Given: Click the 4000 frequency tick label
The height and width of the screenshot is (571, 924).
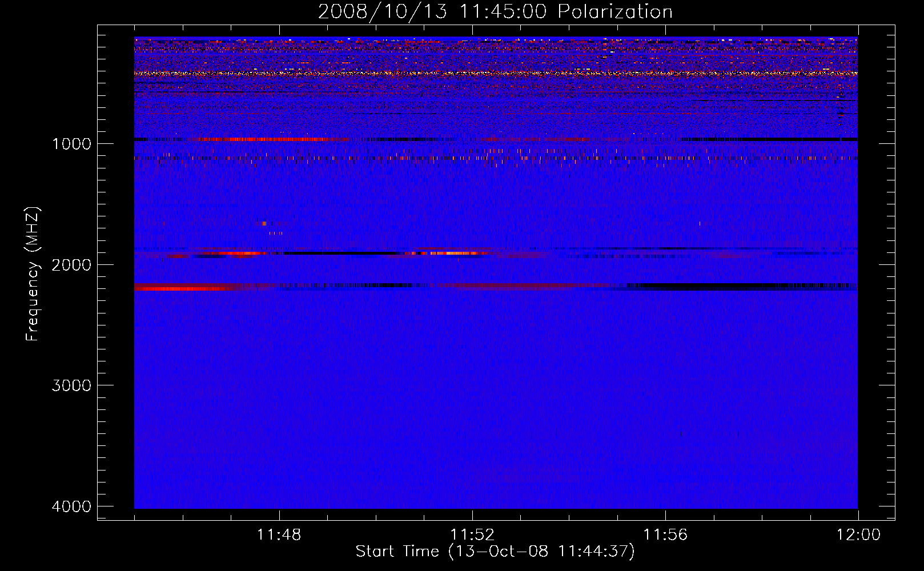Looking at the screenshot, I should pyautogui.click(x=71, y=506).
